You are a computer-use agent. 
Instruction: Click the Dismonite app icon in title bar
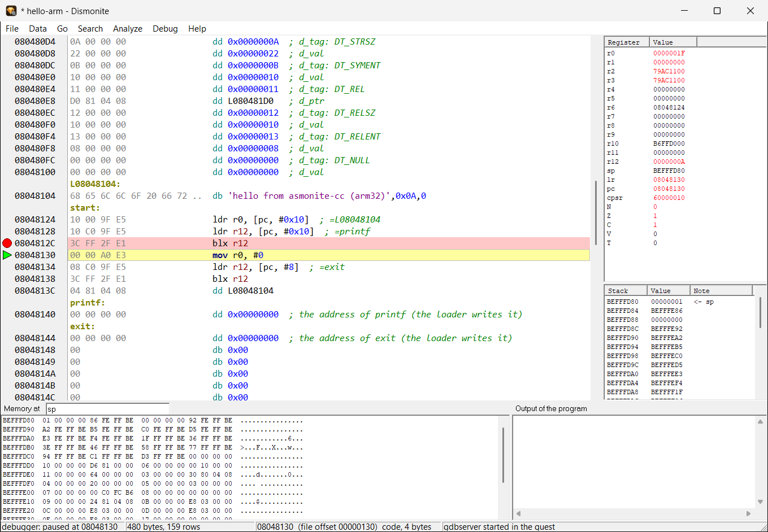pyautogui.click(x=11, y=11)
